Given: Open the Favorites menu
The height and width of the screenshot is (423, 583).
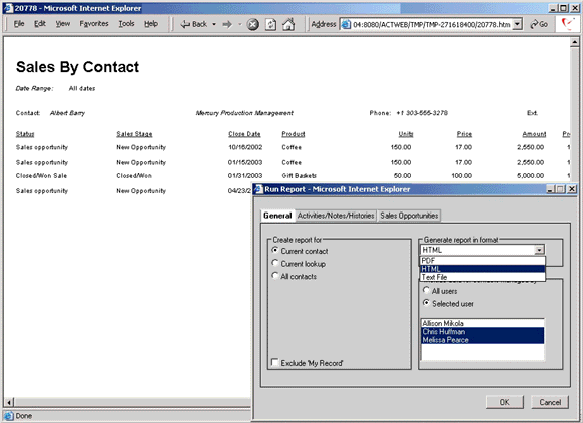Looking at the screenshot, I should click(x=94, y=24).
